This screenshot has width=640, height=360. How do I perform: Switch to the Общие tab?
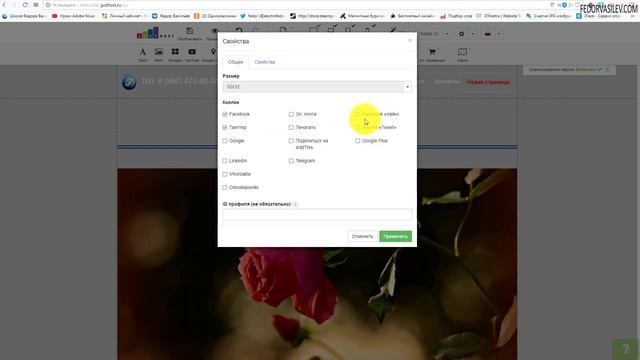[x=235, y=62]
